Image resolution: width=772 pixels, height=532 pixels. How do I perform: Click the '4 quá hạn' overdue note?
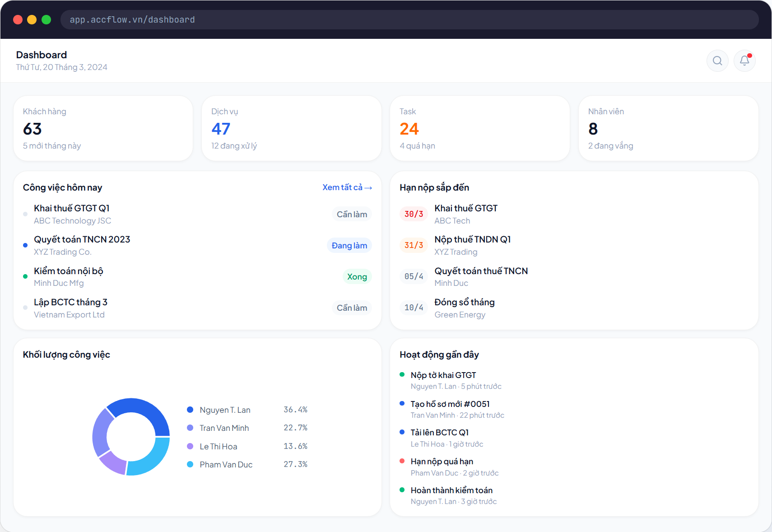[x=417, y=146]
